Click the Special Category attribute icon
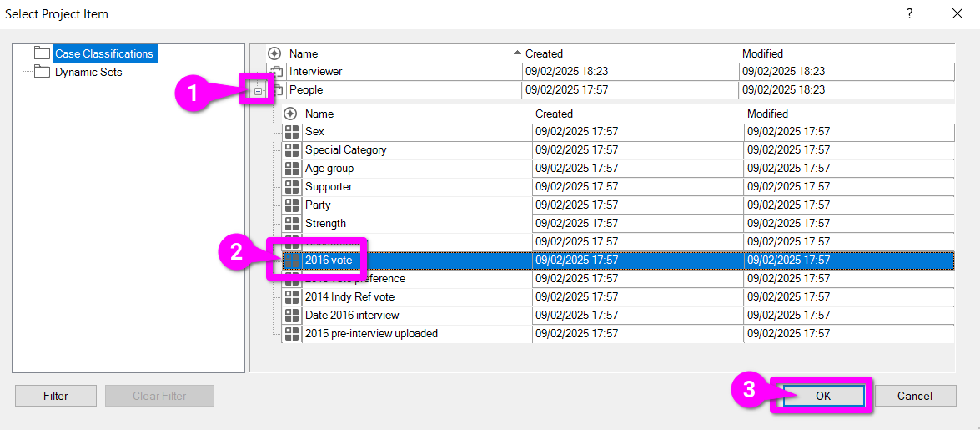 (x=292, y=150)
